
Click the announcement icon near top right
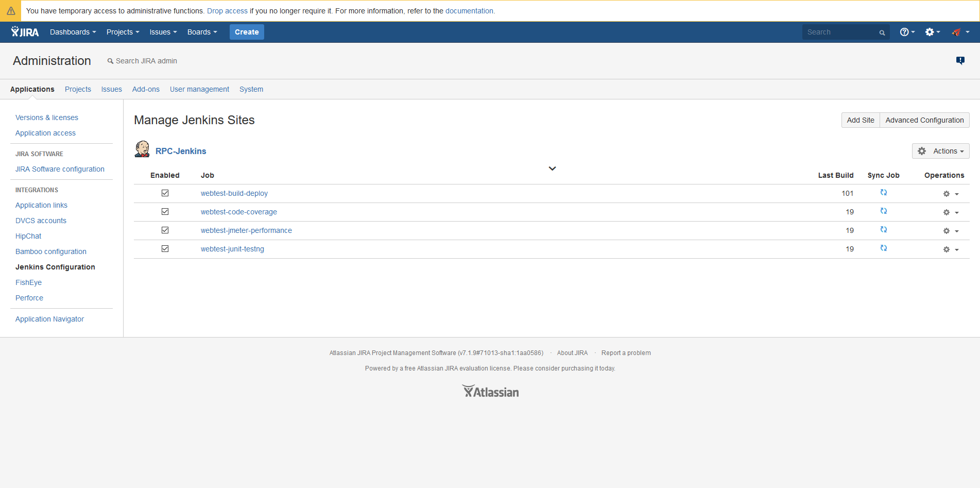[960, 60]
